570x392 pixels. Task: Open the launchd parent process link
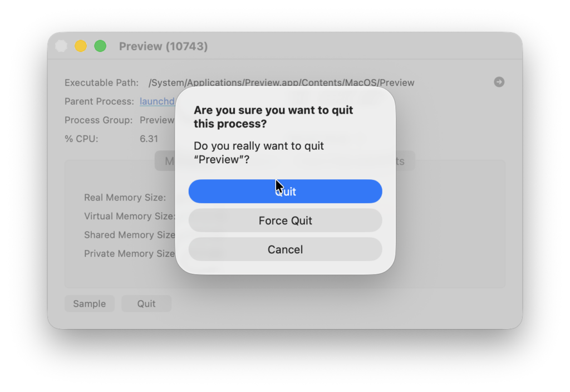click(x=157, y=101)
